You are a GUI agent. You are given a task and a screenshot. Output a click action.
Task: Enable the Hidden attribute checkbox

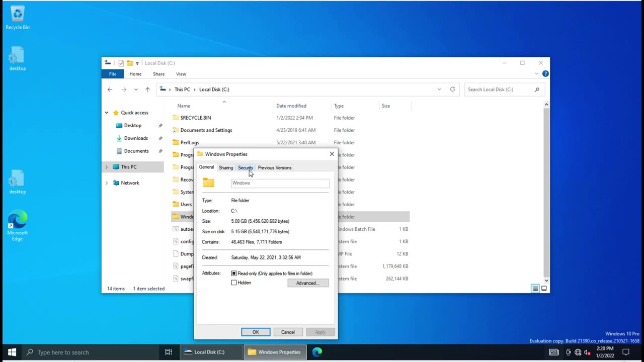coord(233,282)
